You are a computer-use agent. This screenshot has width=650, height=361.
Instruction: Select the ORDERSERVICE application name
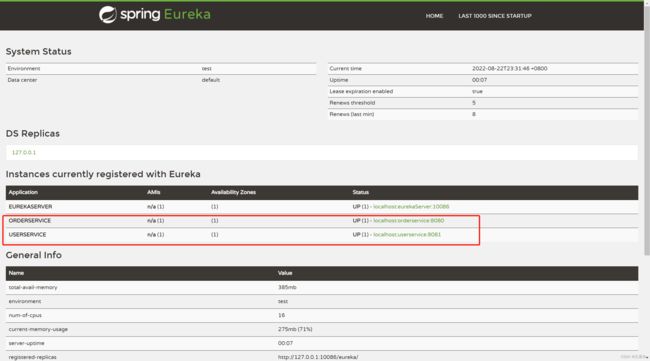tap(29, 220)
